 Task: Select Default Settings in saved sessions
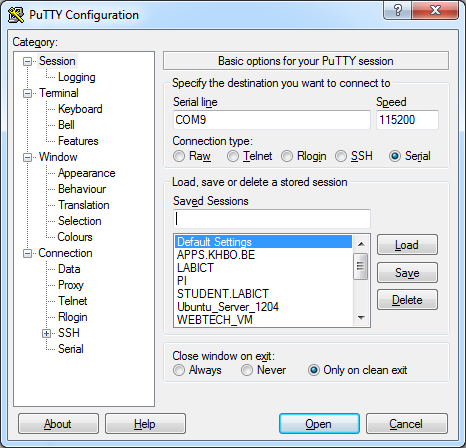[263, 242]
